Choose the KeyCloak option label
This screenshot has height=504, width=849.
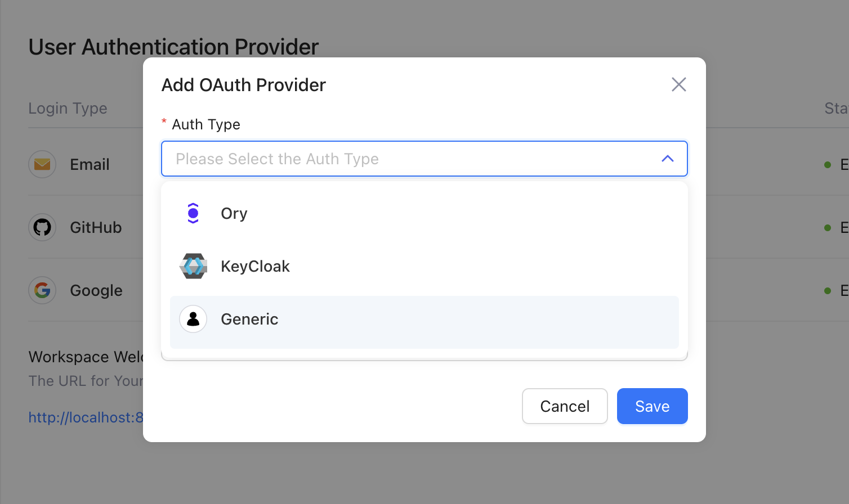point(255,267)
